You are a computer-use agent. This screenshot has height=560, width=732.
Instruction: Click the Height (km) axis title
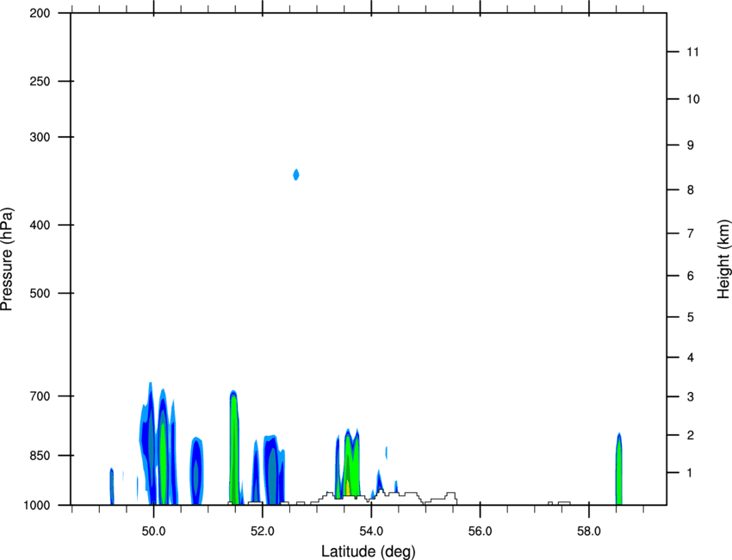pos(723,259)
